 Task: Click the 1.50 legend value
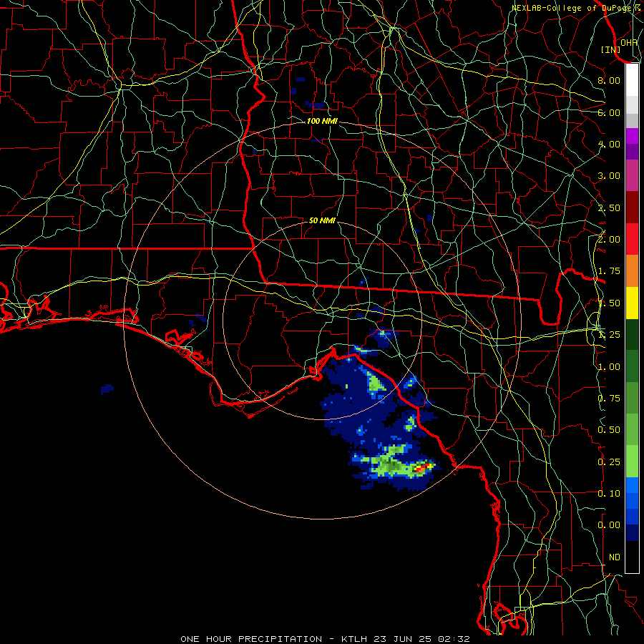click(x=609, y=303)
